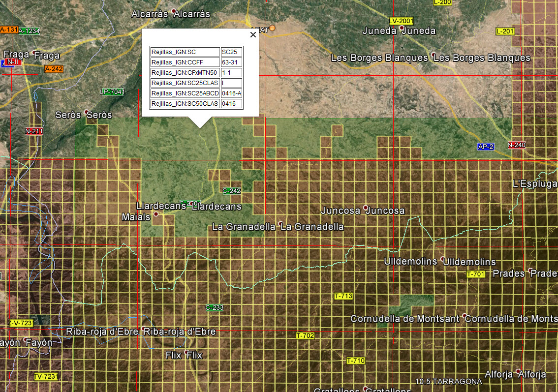Click the orange A-242 road shield
The image size is (558, 392).
[54, 69]
